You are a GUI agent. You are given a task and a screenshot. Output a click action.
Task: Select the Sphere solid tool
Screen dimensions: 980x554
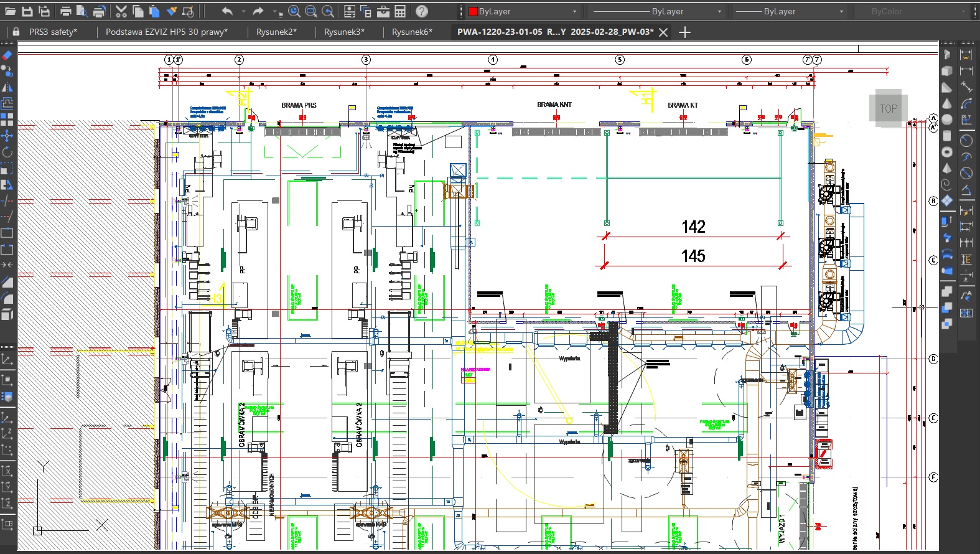(x=946, y=120)
